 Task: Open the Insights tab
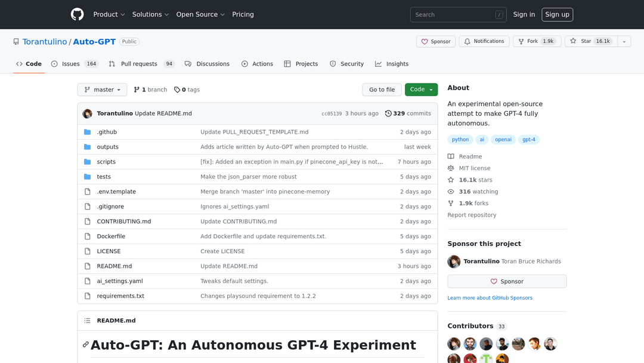point(392,64)
